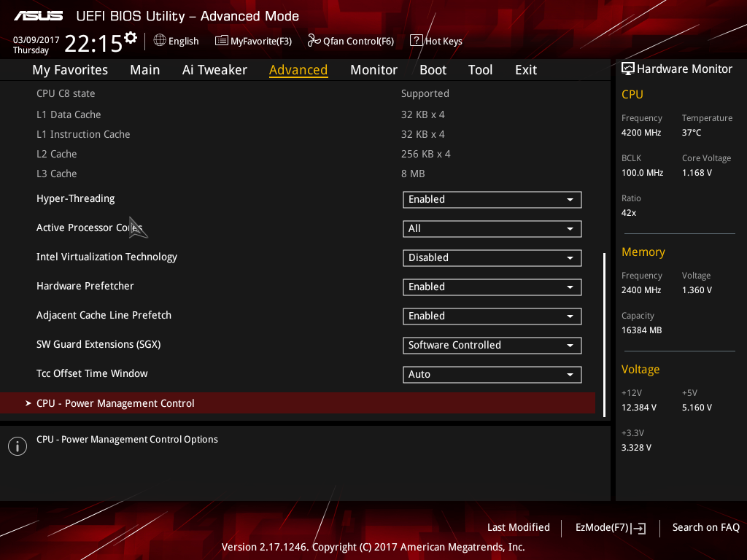
Task: Select the Active Processor Cores label
Action: click(90, 227)
